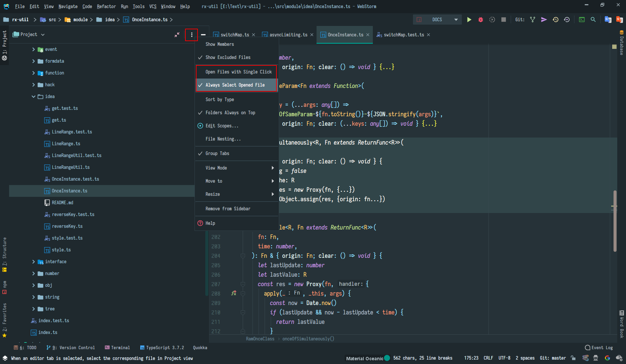The image size is (626, 364).
Task: Run with coverage icon in toolbar
Action: pyautogui.click(x=492, y=20)
